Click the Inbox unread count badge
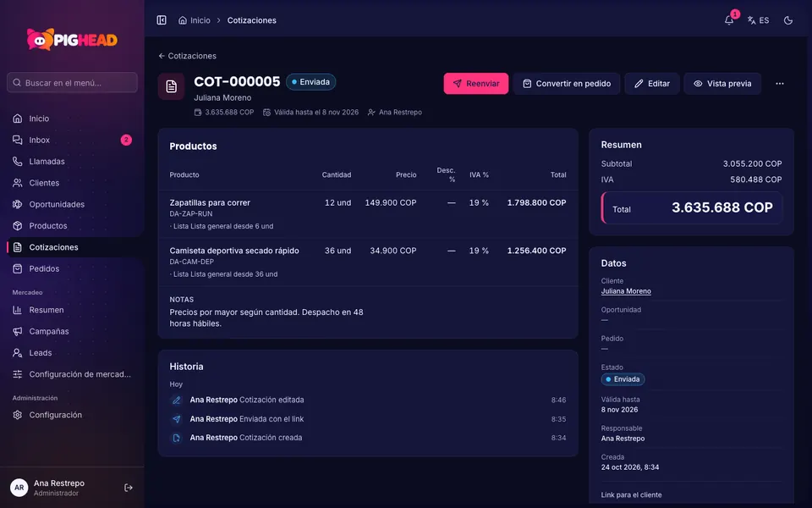The image size is (812, 508). (126, 140)
